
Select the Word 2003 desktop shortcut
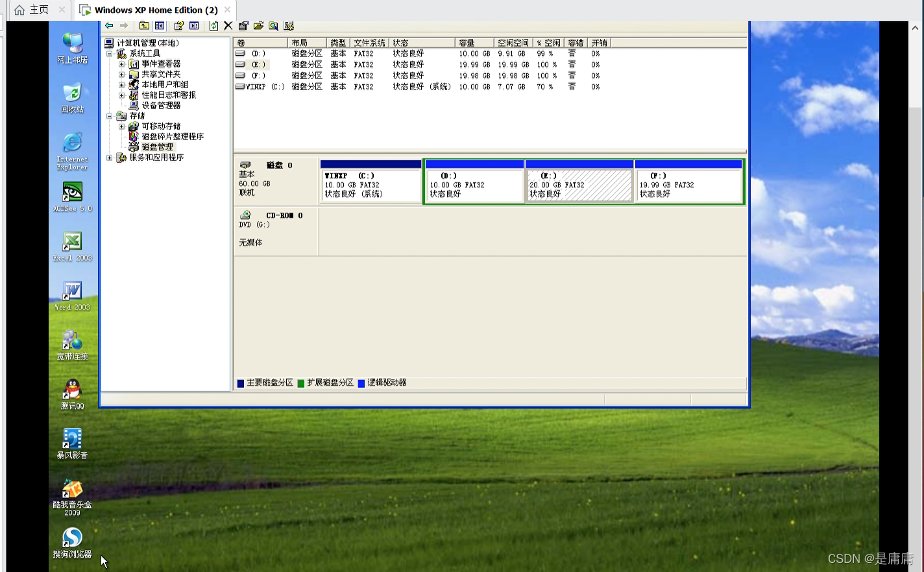pyautogui.click(x=72, y=296)
